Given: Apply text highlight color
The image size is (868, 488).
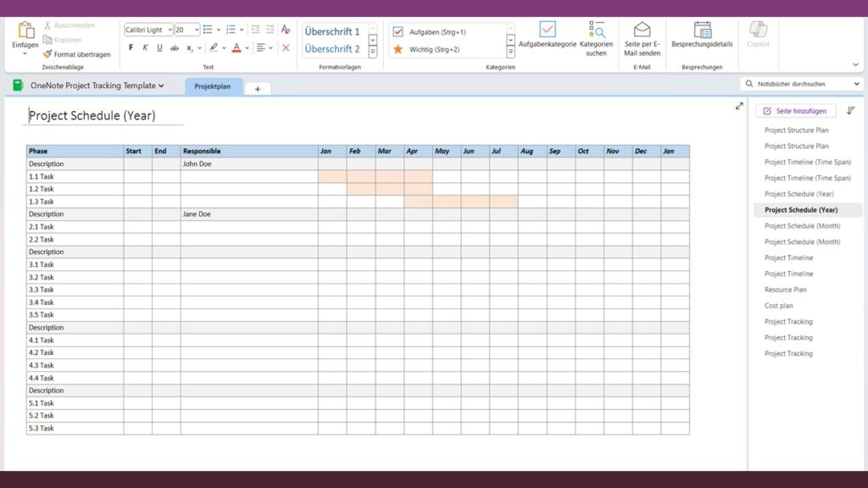Looking at the screenshot, I should [214, 47].
